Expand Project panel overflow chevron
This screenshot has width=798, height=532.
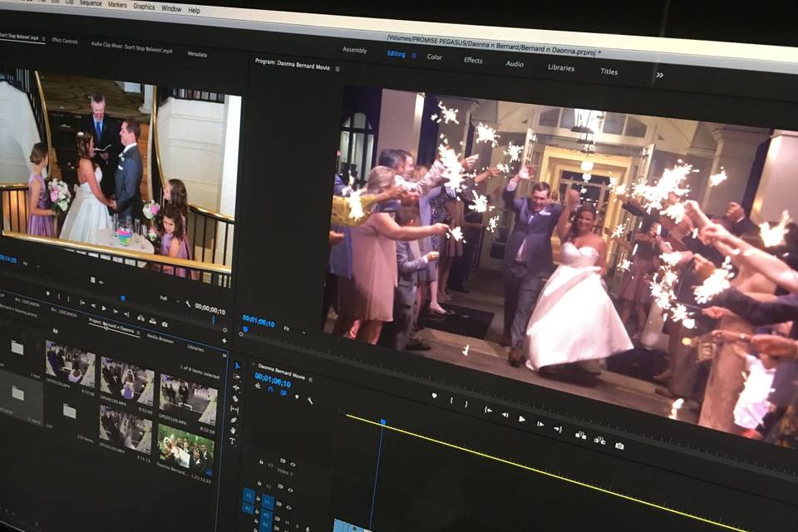coord(224,355)
